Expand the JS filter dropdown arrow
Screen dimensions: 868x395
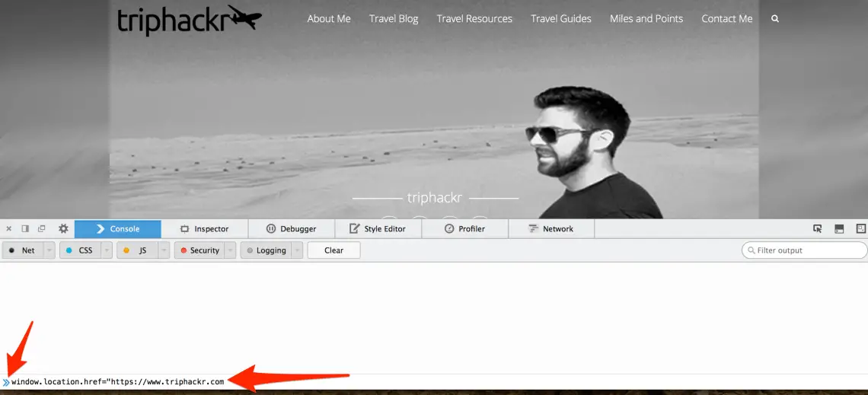[x=164, y=250]
